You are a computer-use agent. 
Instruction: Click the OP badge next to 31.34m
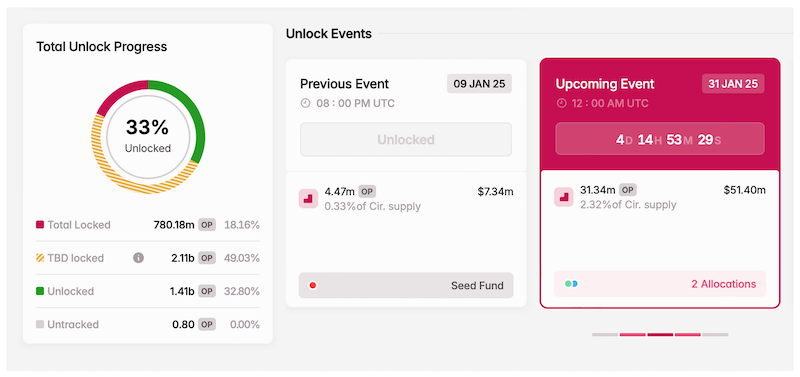tap(628, 190)
